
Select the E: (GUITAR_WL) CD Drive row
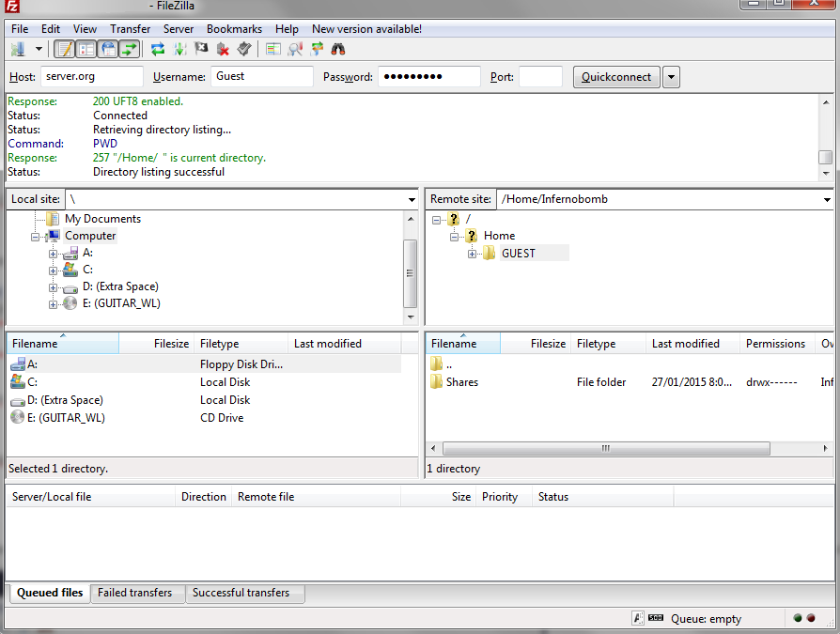tap(205, 418)
